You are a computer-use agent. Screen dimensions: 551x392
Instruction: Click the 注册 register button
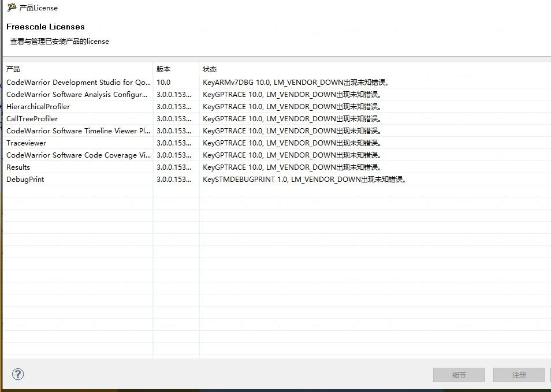point(519,375)
